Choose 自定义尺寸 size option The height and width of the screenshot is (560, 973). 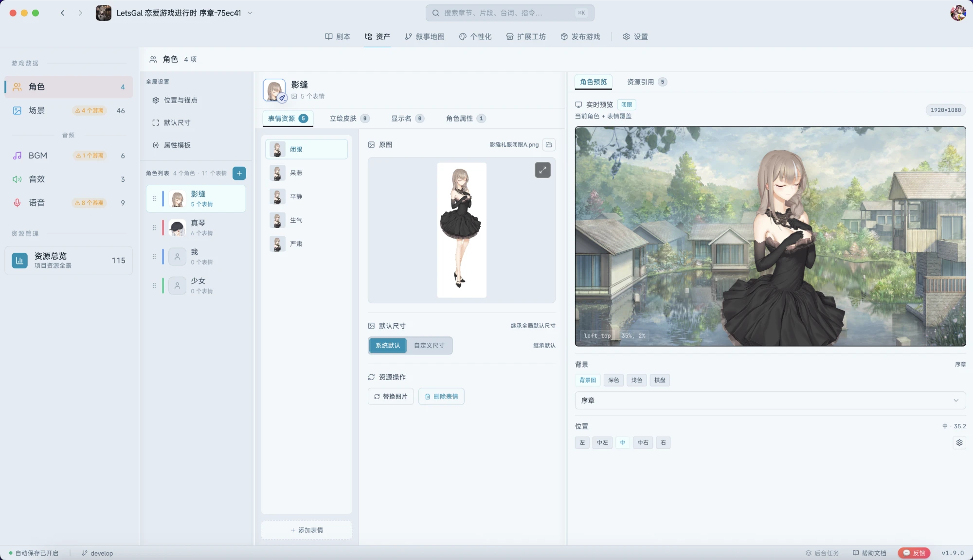point(429,346)
